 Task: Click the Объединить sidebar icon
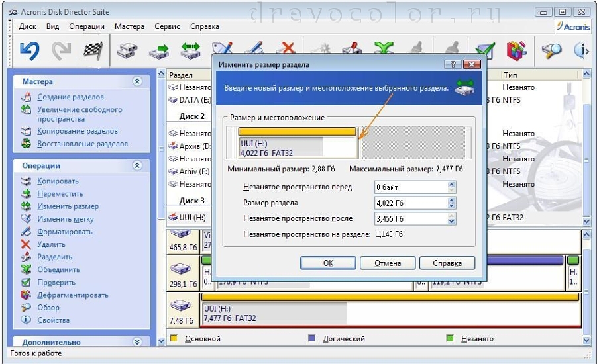tap(26, 269)
